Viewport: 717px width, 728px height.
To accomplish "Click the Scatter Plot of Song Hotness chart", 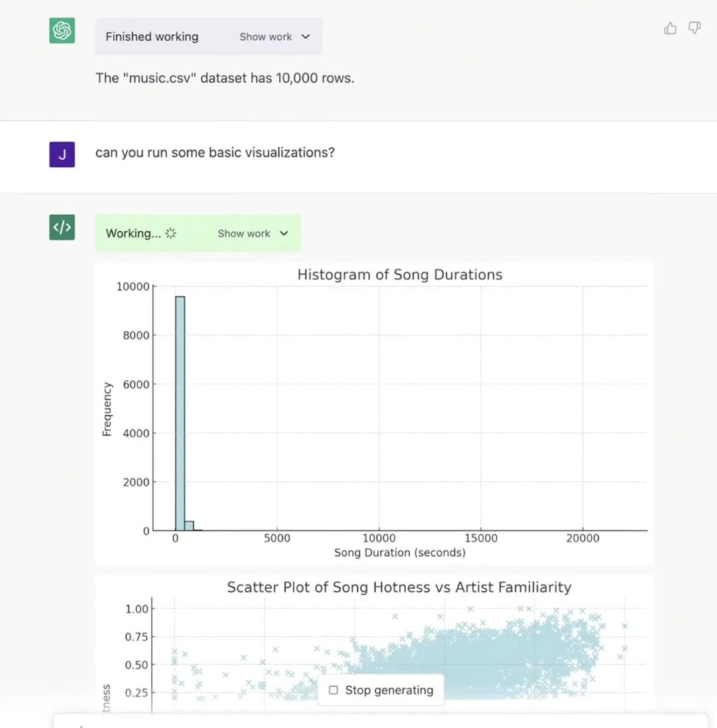I will [374, 644].
